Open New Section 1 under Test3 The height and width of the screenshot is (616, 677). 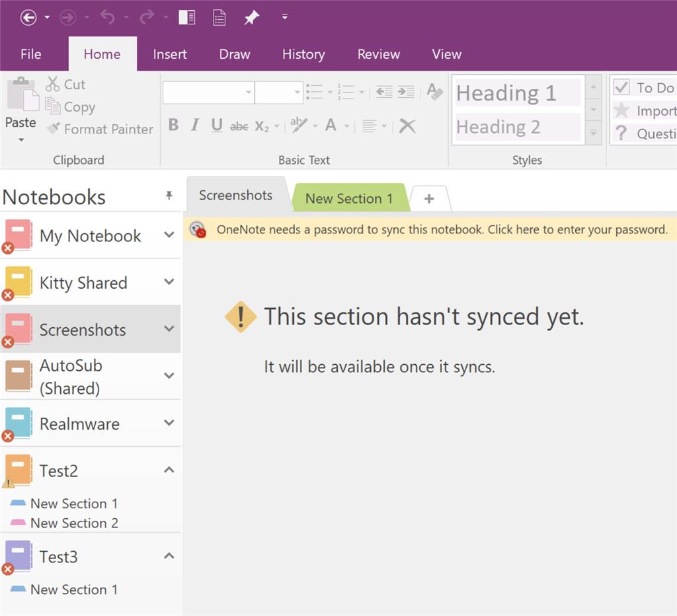74,590
